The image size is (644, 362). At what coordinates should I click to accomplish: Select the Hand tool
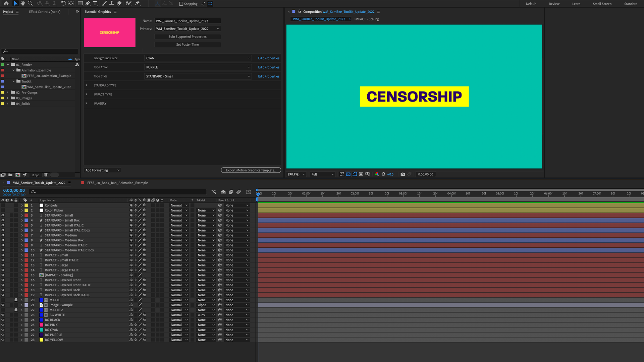click(x=23, y=3)
